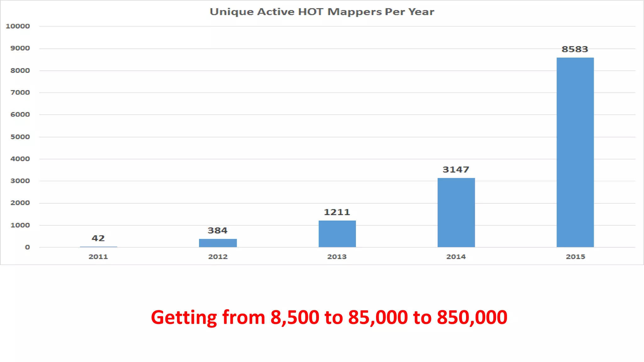This screenshot has height=362, width=644.
Task: Click the y-axis value '4000'
Action: [20, 159]
